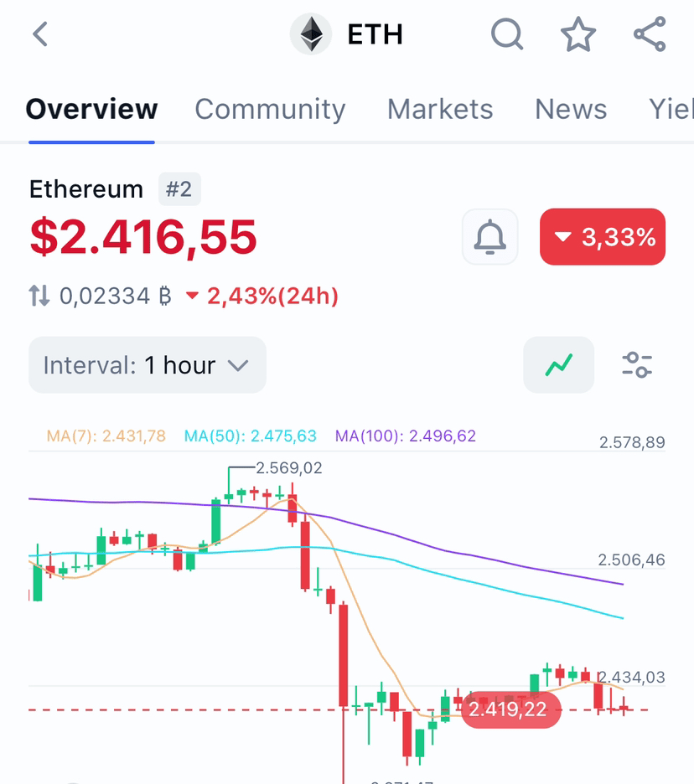Screen dimensions: 694x784
Task: Toggle the green line chart type button
Action: (x=558, y=365)
